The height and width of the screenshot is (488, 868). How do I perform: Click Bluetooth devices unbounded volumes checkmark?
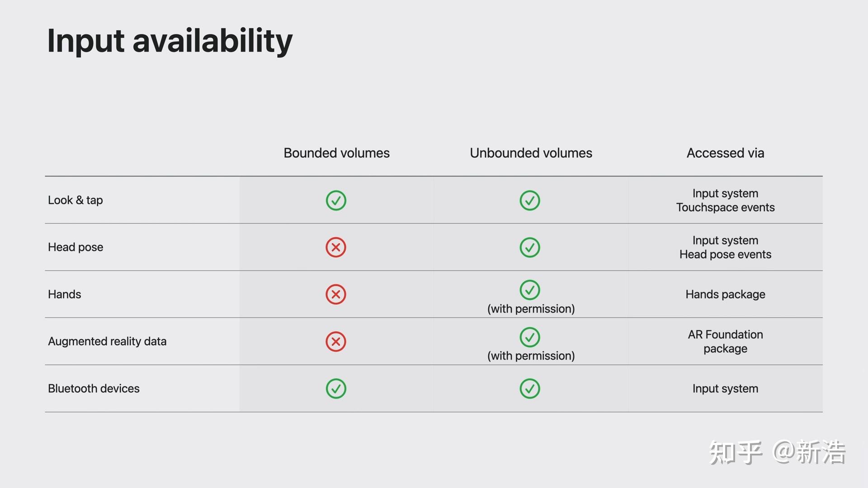click(x=530, y=389)
